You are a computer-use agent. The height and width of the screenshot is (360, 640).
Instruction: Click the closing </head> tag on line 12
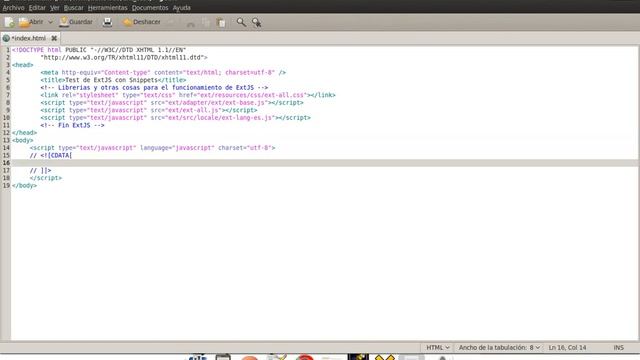coord(24,133)
